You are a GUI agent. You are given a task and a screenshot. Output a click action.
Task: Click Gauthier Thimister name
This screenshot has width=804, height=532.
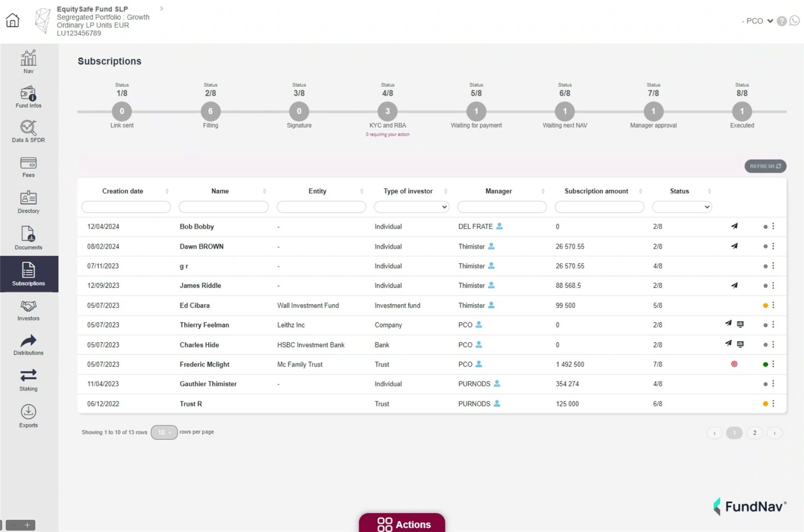click(208, 384)
